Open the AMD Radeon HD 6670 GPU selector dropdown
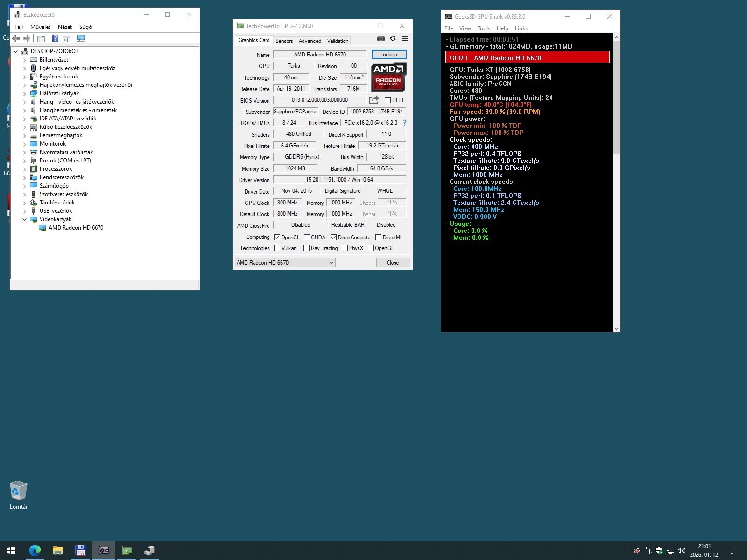 click(x=285, y=263)
